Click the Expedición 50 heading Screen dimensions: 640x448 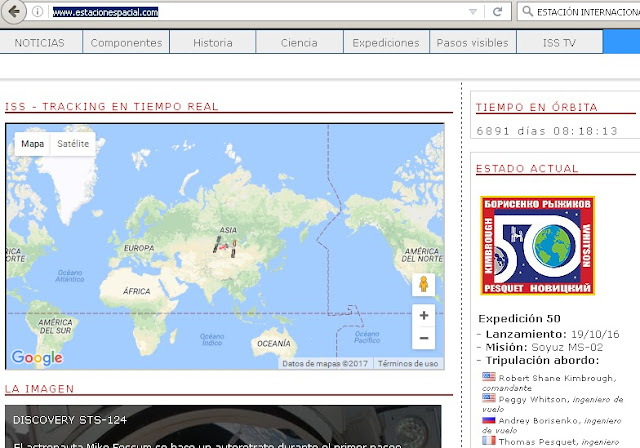[x=519, y=319]
